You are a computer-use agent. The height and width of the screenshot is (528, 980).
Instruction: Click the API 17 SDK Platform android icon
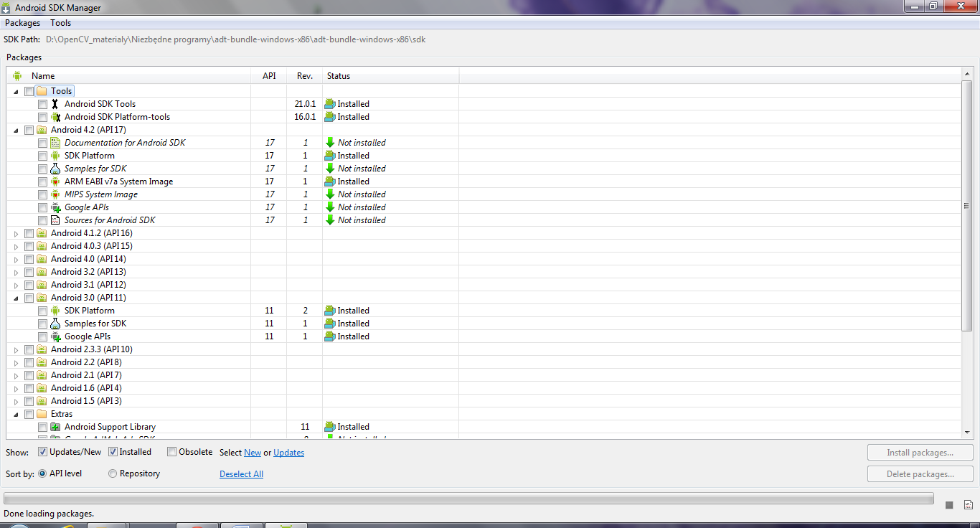(x=55, y=156)
